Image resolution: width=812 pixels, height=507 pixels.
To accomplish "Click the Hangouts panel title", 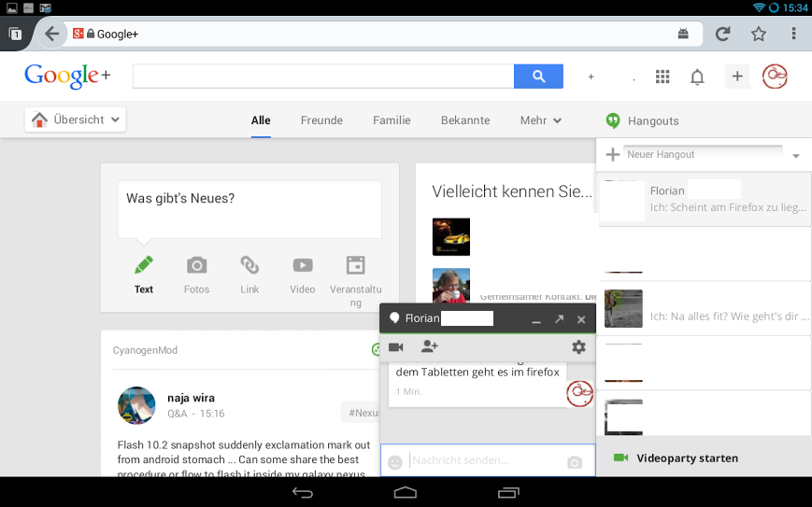I will [653, 121].
